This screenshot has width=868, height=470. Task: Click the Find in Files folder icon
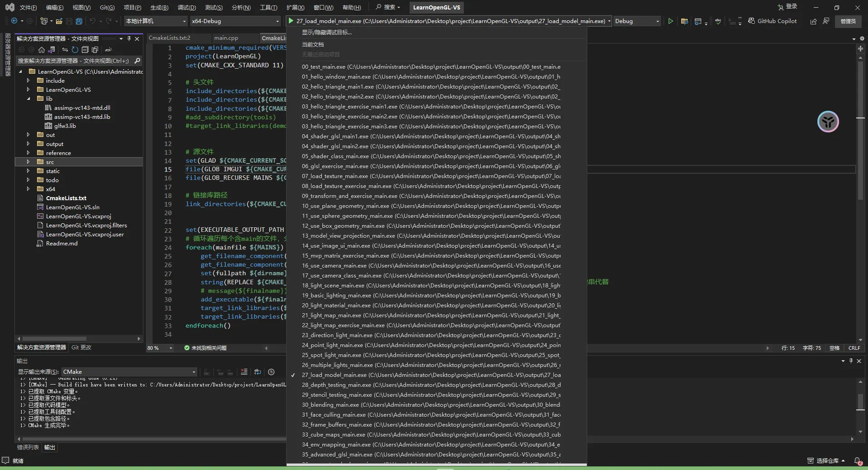click(x=684, y=21)
